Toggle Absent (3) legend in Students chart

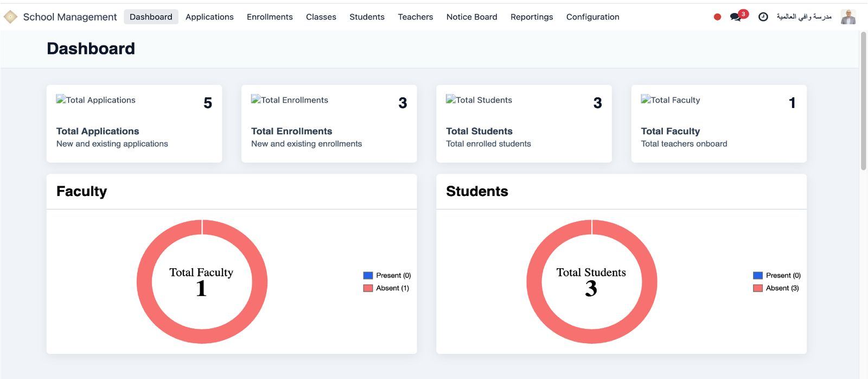tap(776, 288)
